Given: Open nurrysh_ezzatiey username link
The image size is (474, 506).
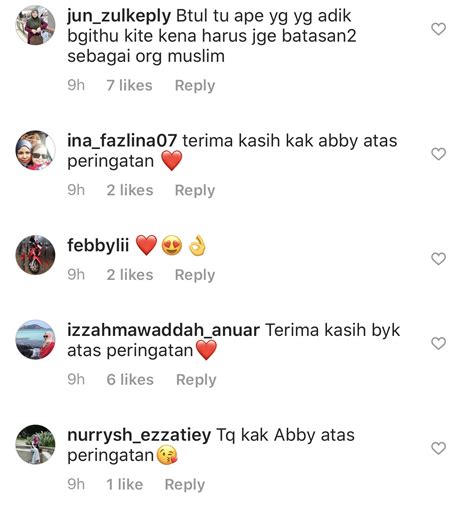Looking at the screenshot, I should click(x=139, y=435).
